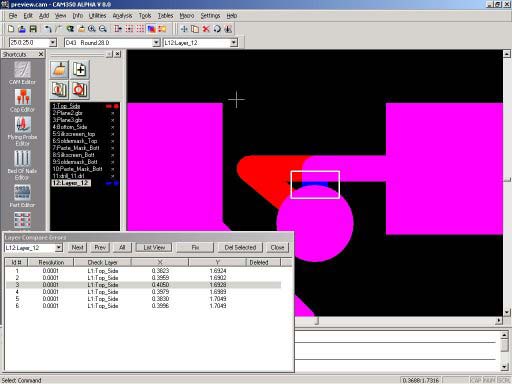The height and width of the screenshot is (384, 512).
Task: Toggle visibility mark of Bottom_Side layer
Action: pyautogui.click(x=113, y=127)
